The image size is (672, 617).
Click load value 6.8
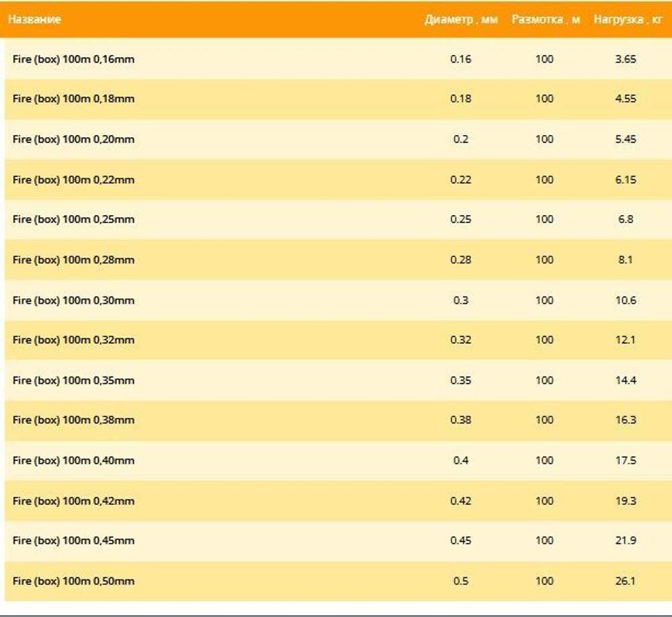coord(626,219)
